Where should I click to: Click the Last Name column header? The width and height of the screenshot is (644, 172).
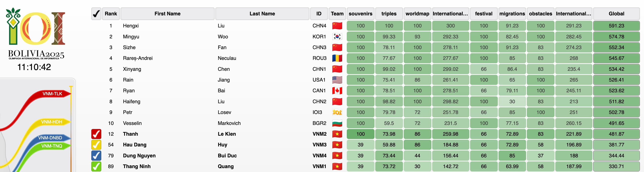(x=262, y=14)
